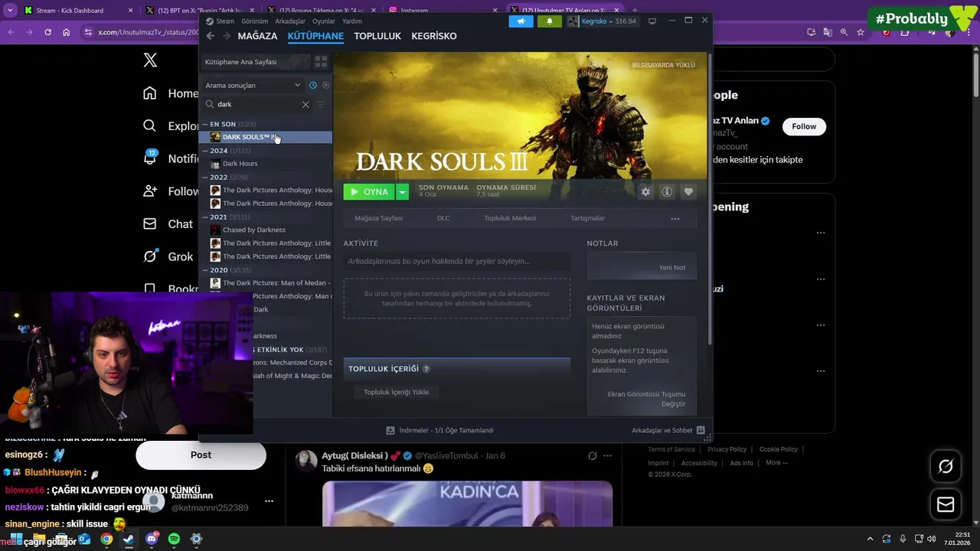Focus the library search field
This screenshot has height=551, width=980.
click(257, 104)
